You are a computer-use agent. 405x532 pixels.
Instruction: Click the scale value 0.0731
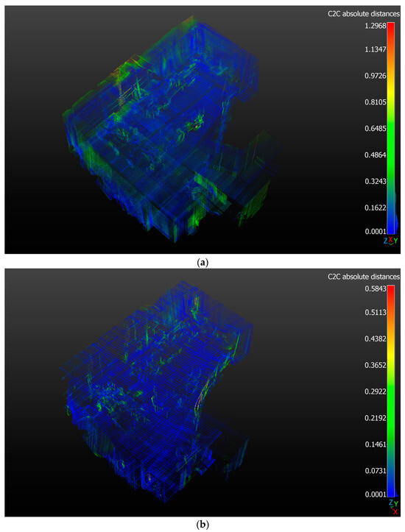pos(376,471)
